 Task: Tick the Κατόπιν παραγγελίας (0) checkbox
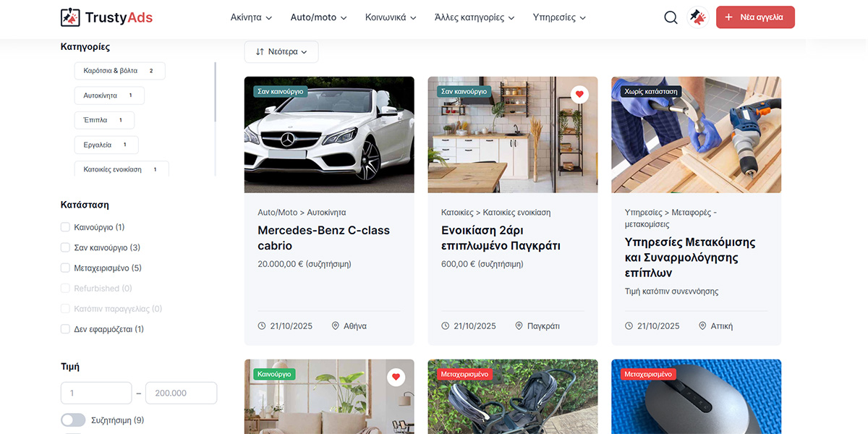pyautogui.click(x=65, y=309)
